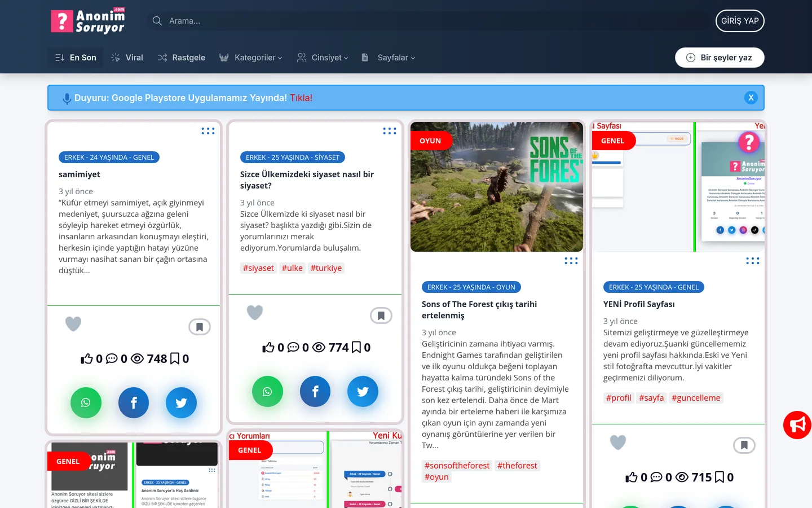Click comment icon on siyaset post
The width and height of the screenshot is (812, 508).
293,347
